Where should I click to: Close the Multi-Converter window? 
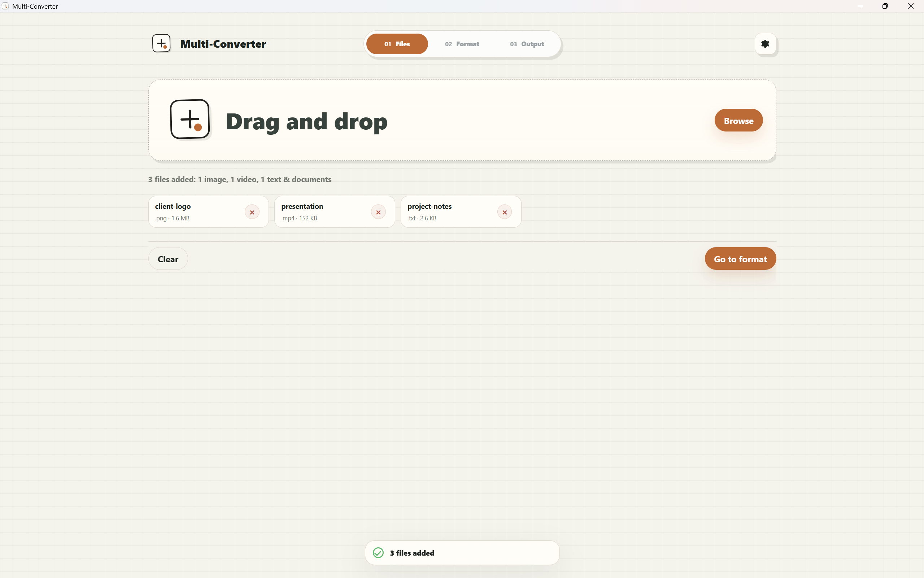point(911,6)
